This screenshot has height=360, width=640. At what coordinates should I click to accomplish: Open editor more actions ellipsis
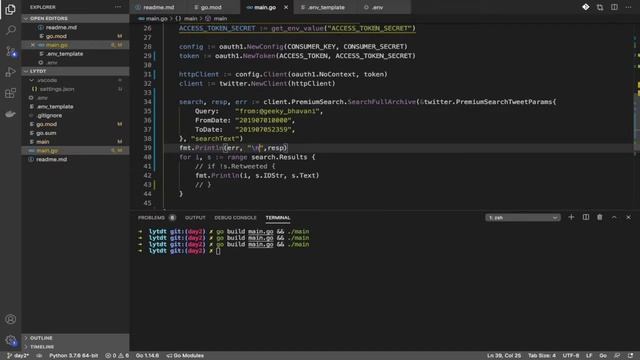(x=628, y=7)
